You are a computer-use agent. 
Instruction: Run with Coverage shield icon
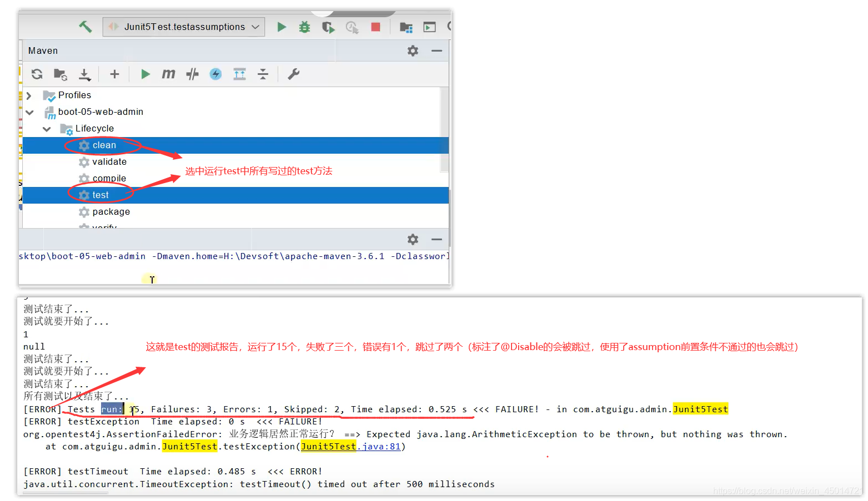tap(328, 27)
